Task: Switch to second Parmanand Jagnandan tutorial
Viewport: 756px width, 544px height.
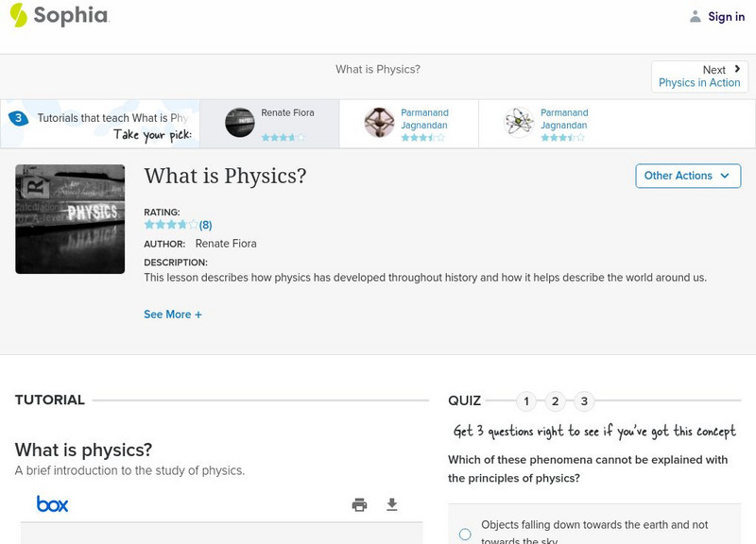Action: [x=548, y=124]
